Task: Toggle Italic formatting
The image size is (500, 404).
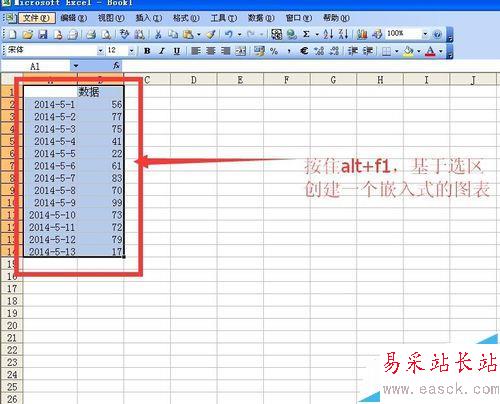Action: point(162,51)
